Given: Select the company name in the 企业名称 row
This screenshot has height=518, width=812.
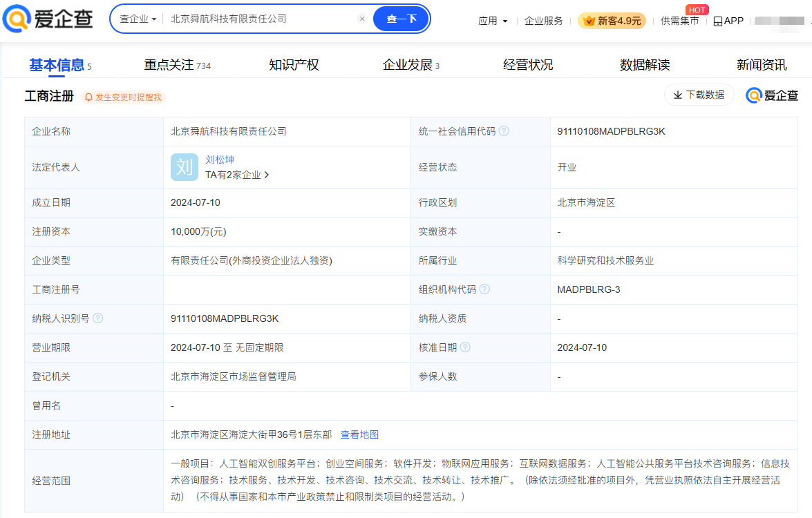Looking at the screenshot, I should coord(228,131).
